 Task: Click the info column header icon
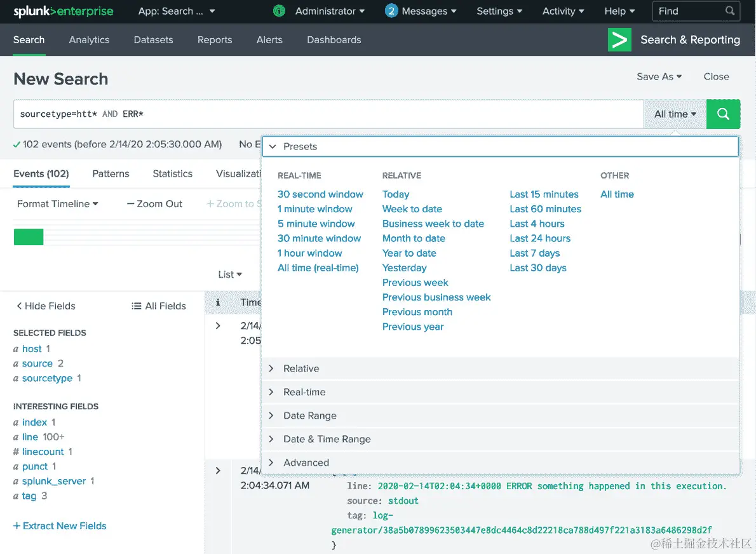[218, 302]
